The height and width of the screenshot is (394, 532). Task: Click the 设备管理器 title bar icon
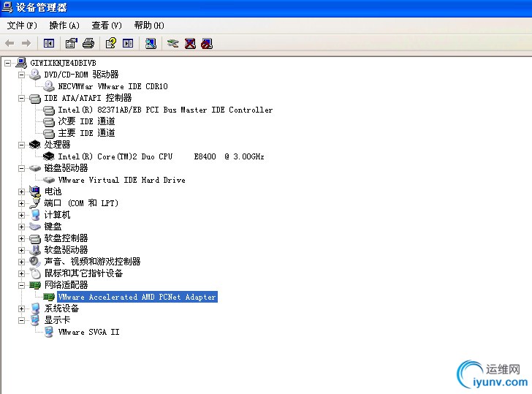tap(7, 7)
